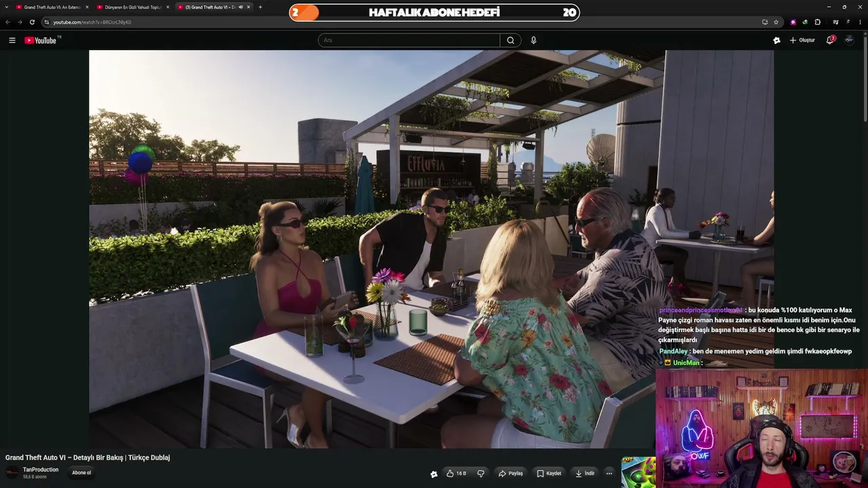This screenshot has width=868, height=488.
Task: Bookmark this page with the star
Action: click(776, 22)
